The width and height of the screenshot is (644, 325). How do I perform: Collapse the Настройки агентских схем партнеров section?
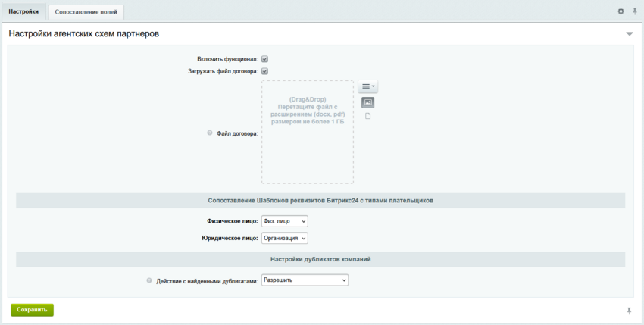pyautogui.click(x=629, y=34)
